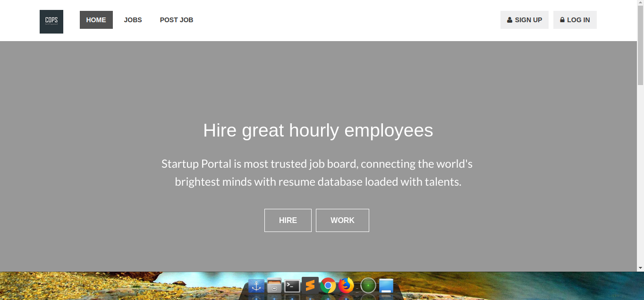Click the HIRE button
The height and width of the screenshot is (300, 644).
tap(288, 220)
